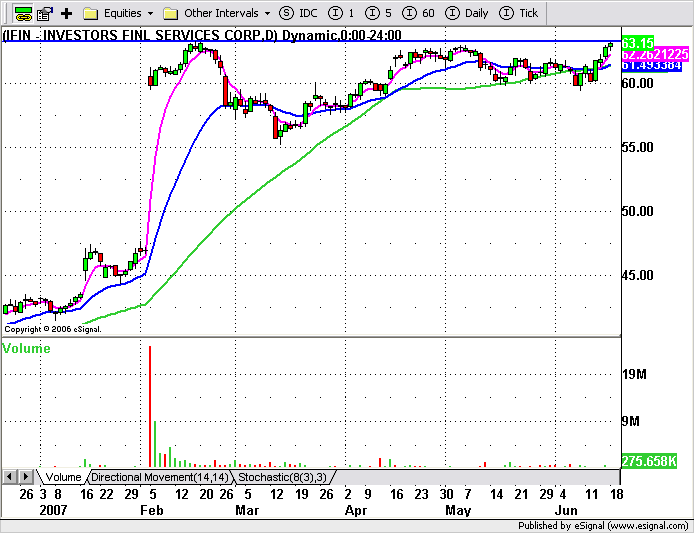Viewport: 694px width, 533px height.
Task: Click the Feb month label on time axis
Action: 152,510
